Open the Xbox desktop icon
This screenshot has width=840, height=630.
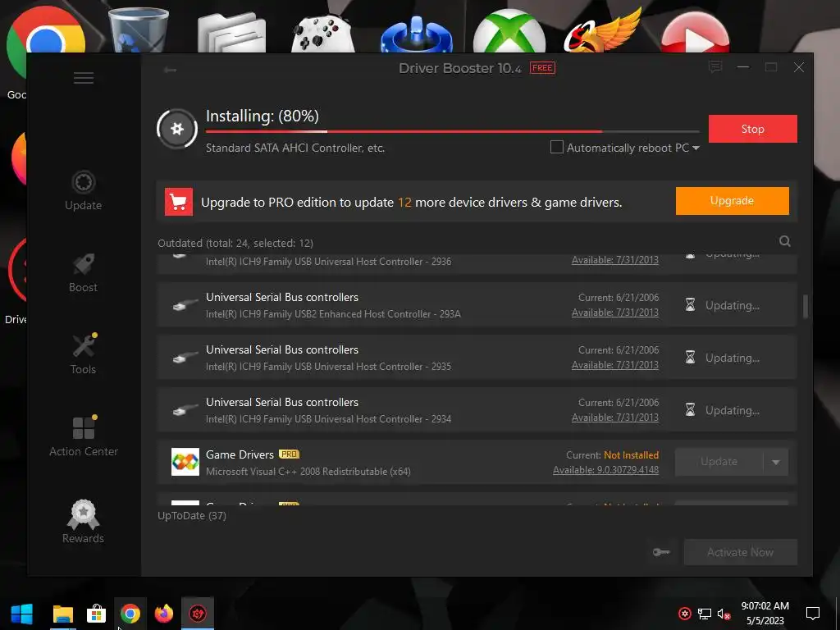pyautogui.click(x=509, y=32)
